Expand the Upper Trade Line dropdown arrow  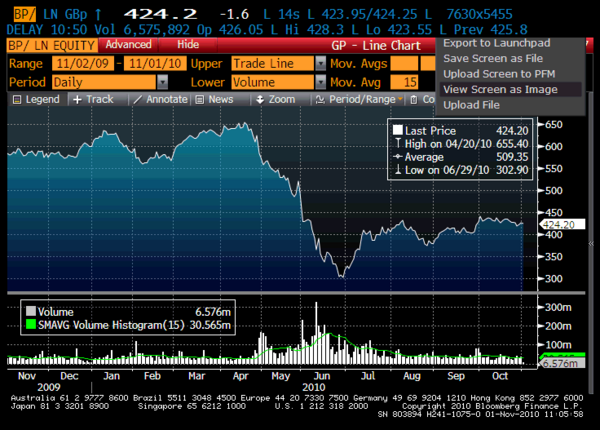click(321, 64)
